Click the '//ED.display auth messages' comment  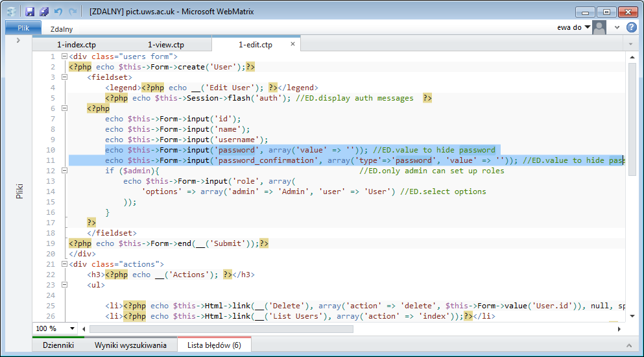(x=355, y=98)
